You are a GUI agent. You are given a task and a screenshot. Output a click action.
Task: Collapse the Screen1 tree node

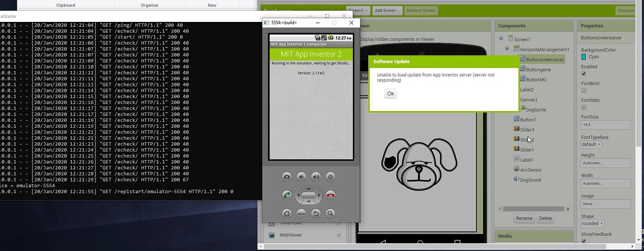[501, 39]
